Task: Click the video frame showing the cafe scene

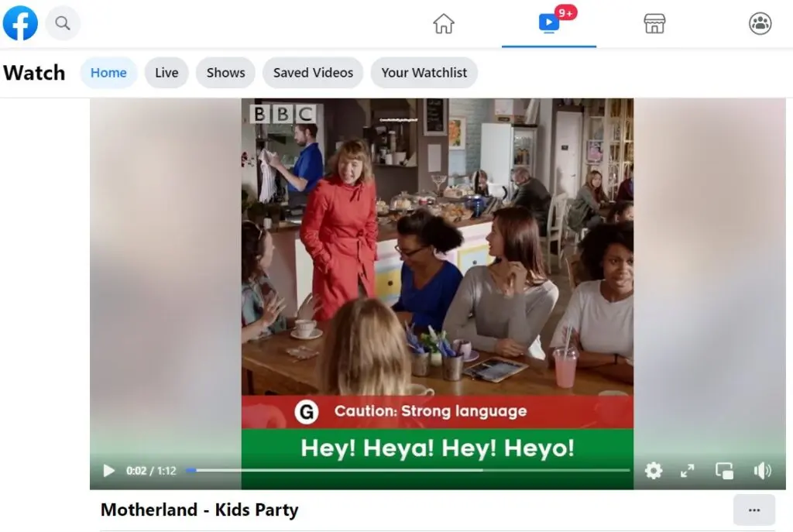Action: pyautogui.click(x=437, y=256)
